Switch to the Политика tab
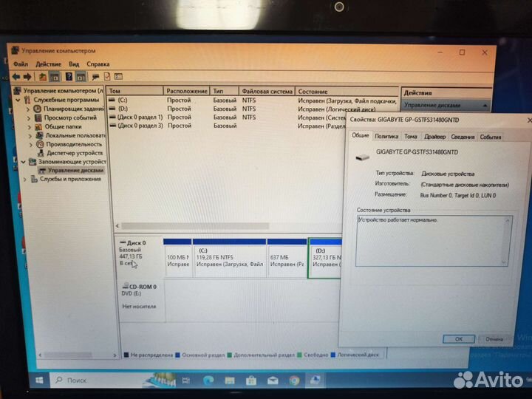 coord(386,137)
